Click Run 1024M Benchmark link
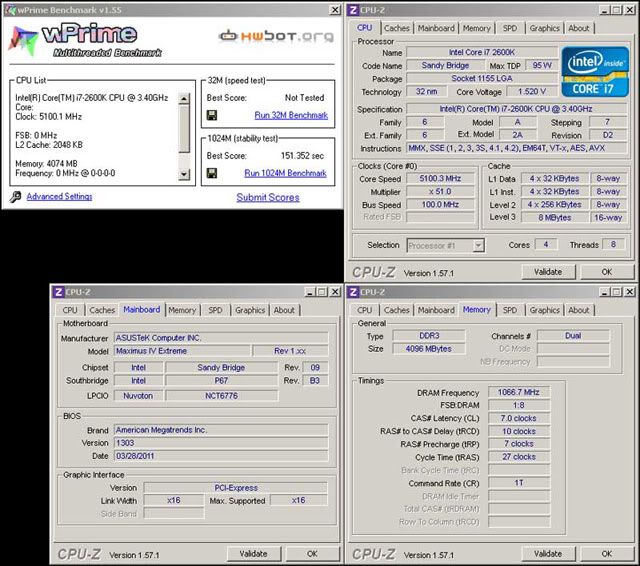Viewport: 640px width, 566px height. (285, 173)
